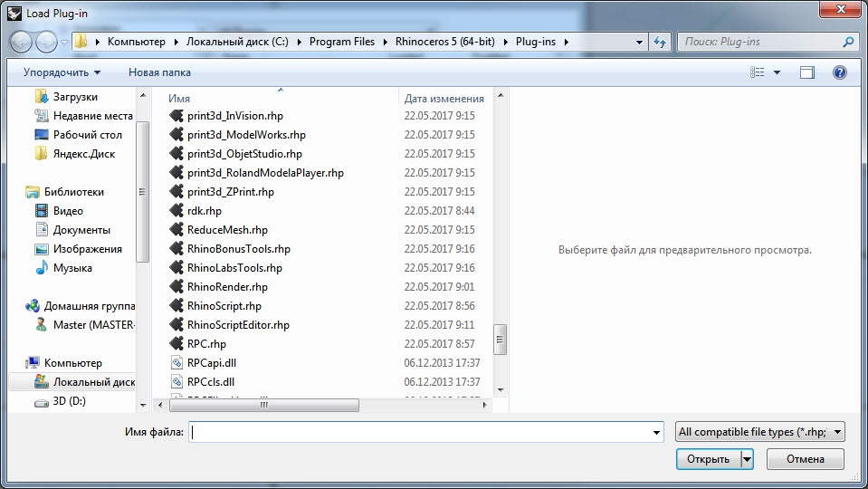
Task: Click the RPCapi.dll file icon
Action: tap(176, 363)
